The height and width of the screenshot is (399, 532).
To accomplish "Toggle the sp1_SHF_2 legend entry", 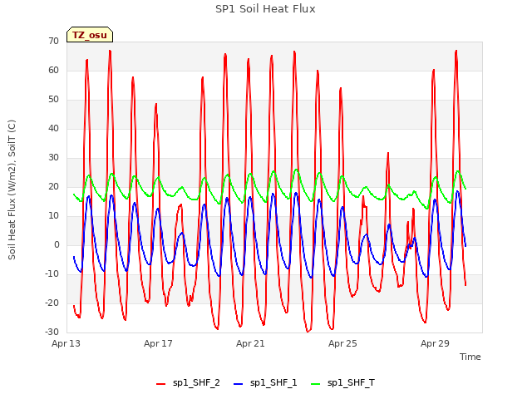I will tap(188, 383).
